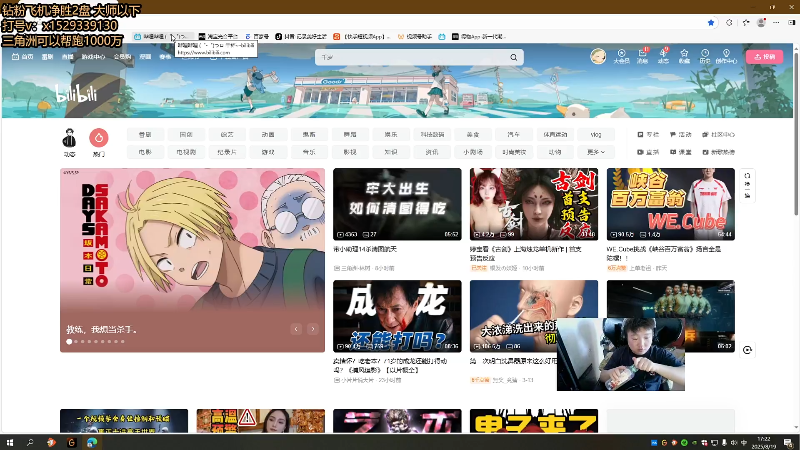
Task: Select the 体育运动 category tag
Action: coord(555,135)
